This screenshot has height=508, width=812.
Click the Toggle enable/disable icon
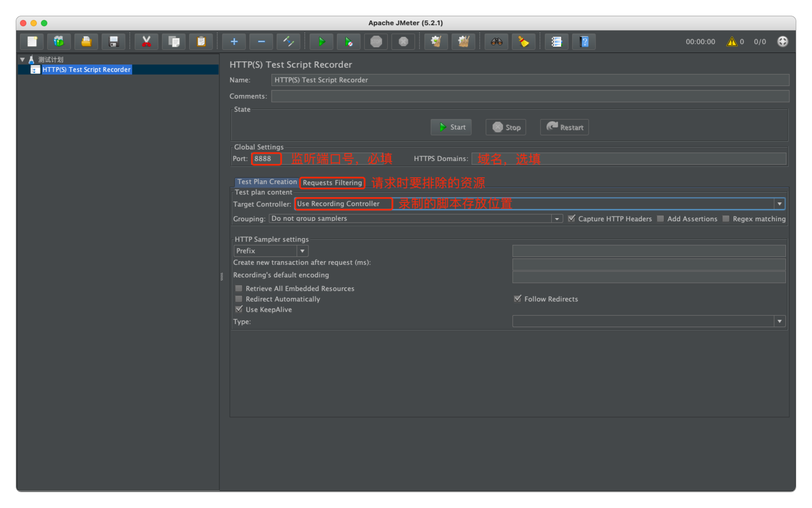288,41
